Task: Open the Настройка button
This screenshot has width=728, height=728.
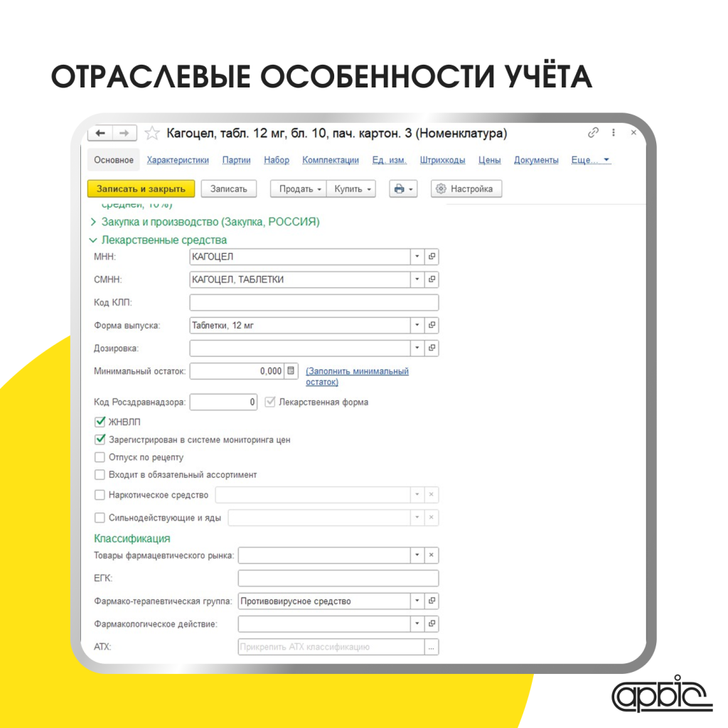Action: (466, 189)
